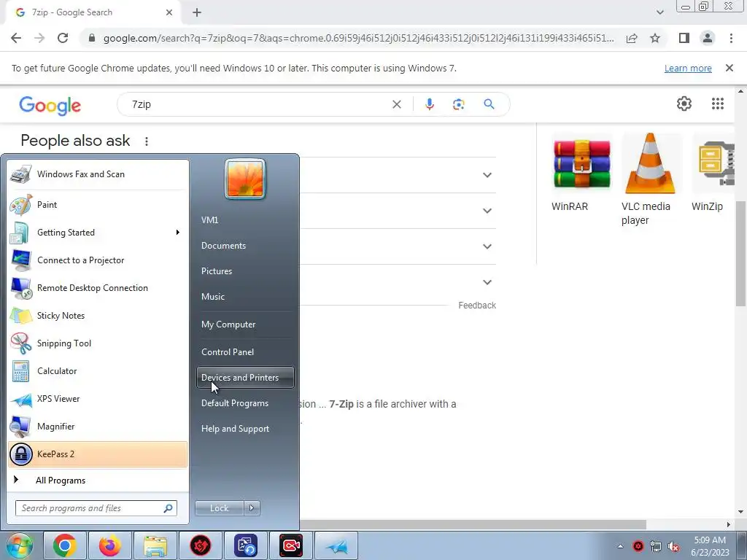Launch KeePass 2 from Start menu
This screenshot has width=747, height=560.
coord(98,454)
